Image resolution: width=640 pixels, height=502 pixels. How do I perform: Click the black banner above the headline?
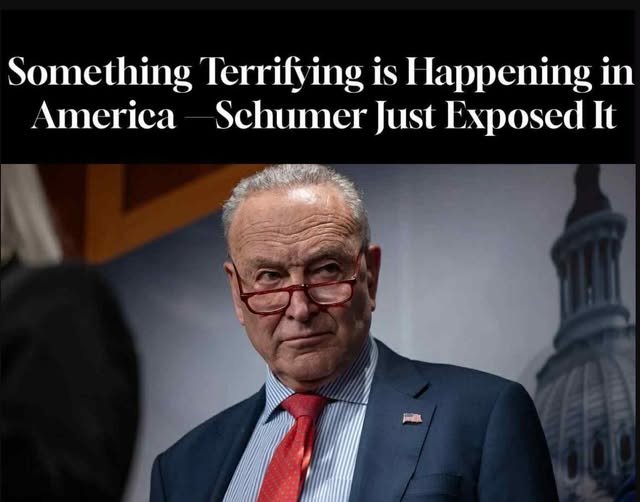[318, 31]
